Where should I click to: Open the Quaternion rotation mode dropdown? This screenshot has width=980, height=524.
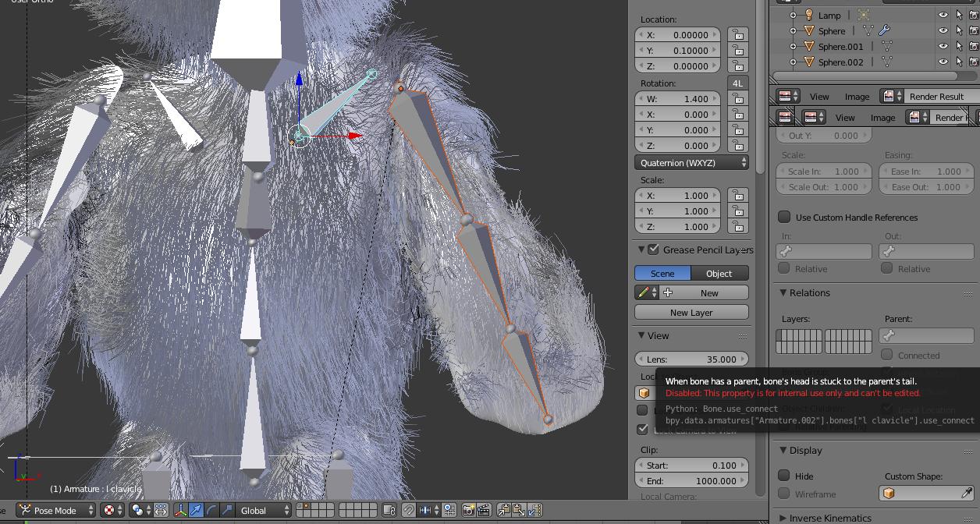point(691,162)
